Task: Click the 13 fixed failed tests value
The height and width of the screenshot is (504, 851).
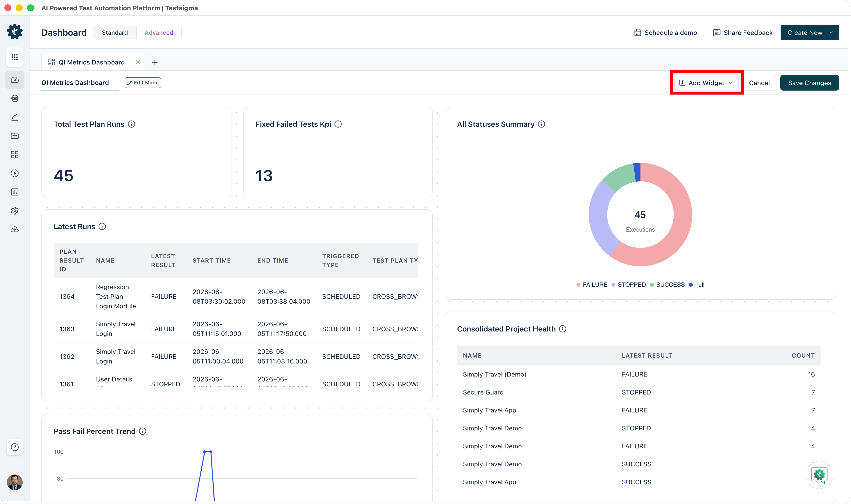Action: [x=264, y=175]
